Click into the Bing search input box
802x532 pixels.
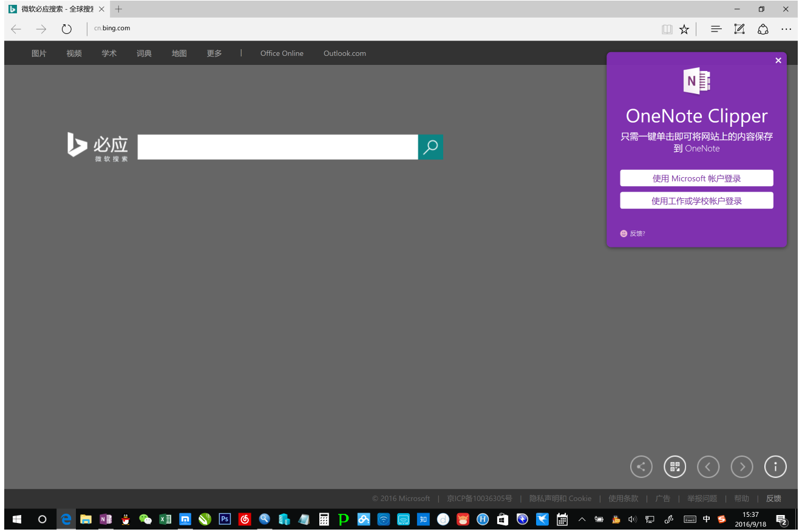(278, 147)
